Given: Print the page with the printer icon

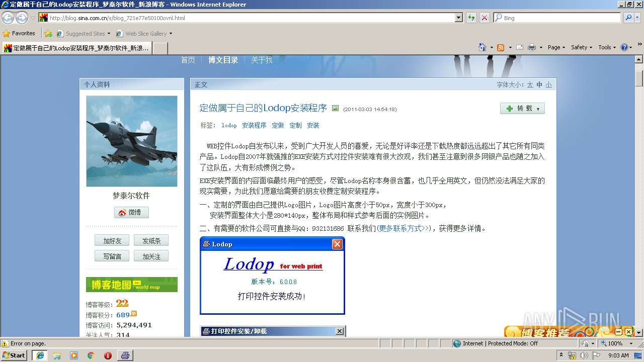Looking at the screenshot, I should 532,47.
